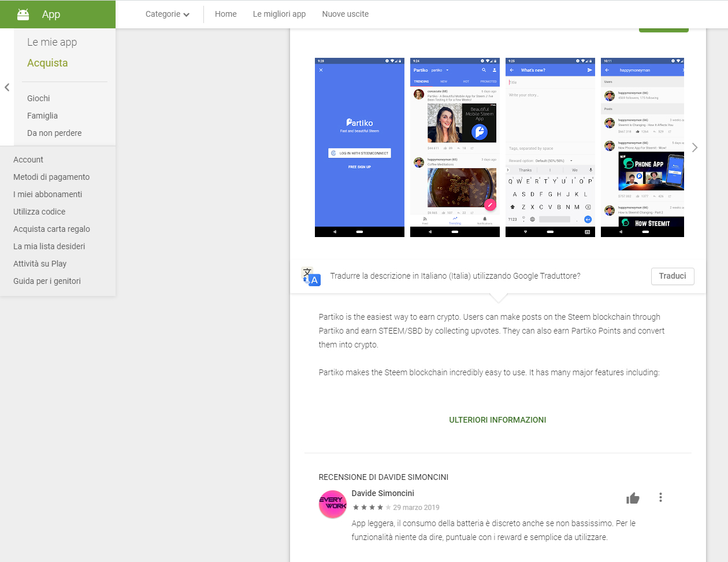Show next screenshots with right arrow
The width and height of the screenshot is (728, 562).
[x=694, y=147]
